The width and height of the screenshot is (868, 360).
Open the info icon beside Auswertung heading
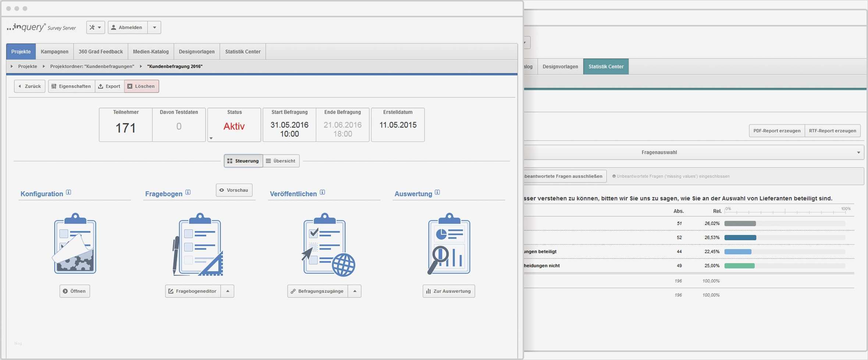tap(437, 192)
